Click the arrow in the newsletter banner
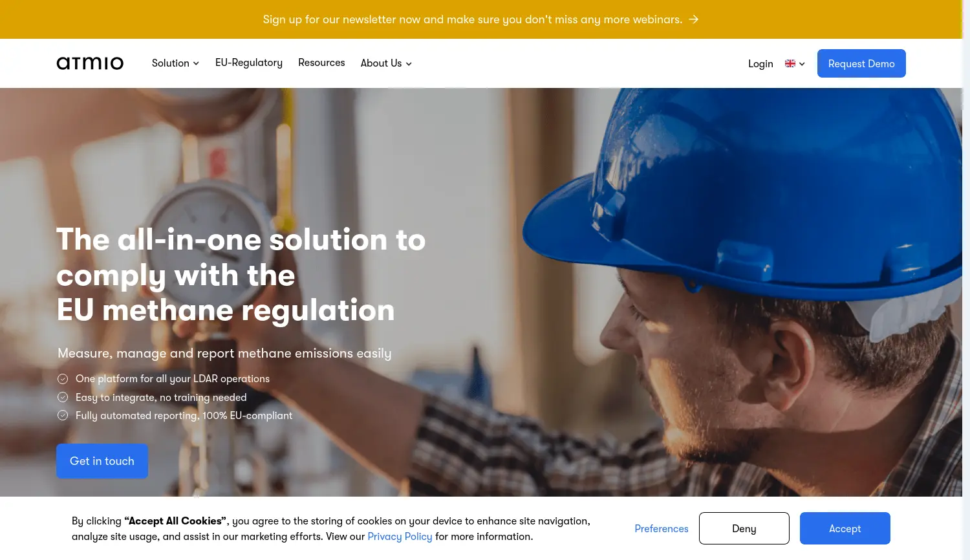This screenshot has height=560, width=970. (x=693, y=19)
